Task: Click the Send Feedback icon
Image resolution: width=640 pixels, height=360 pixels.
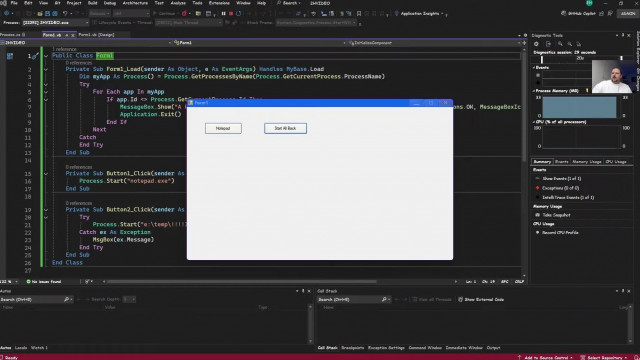Action: point(610,13)
